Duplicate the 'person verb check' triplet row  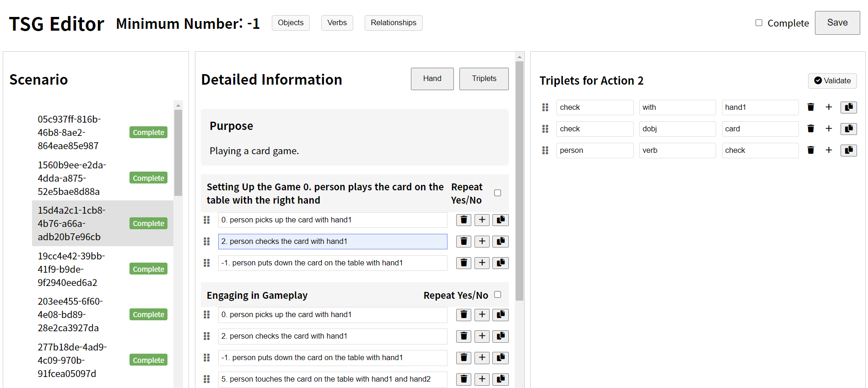coord(848,150)
